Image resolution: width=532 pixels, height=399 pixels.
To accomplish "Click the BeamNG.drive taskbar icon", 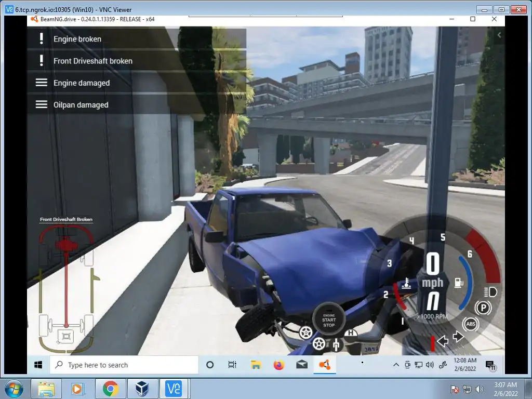I will click(325, 365).
